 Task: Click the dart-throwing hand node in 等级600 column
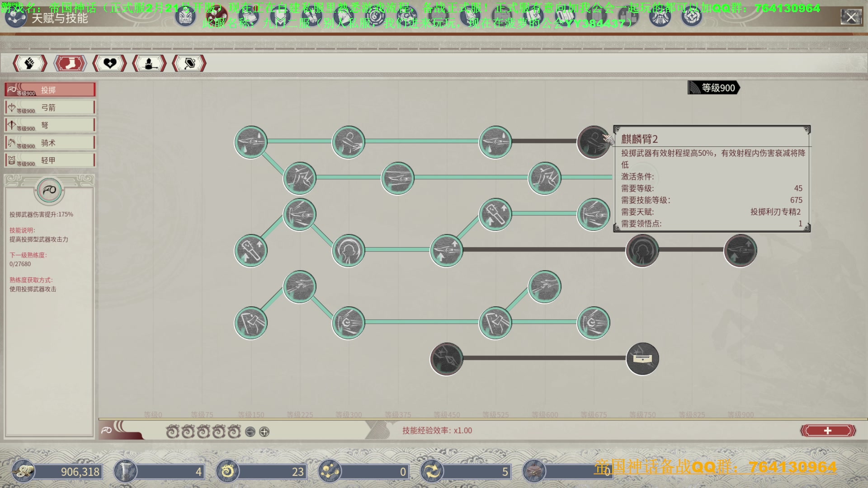point(544,287)
